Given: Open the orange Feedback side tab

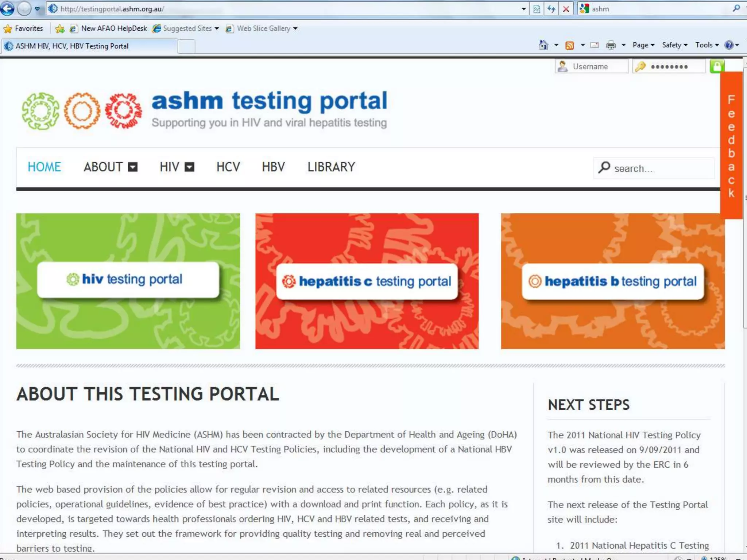Looking at the screenshot, I should coord(731,146).
